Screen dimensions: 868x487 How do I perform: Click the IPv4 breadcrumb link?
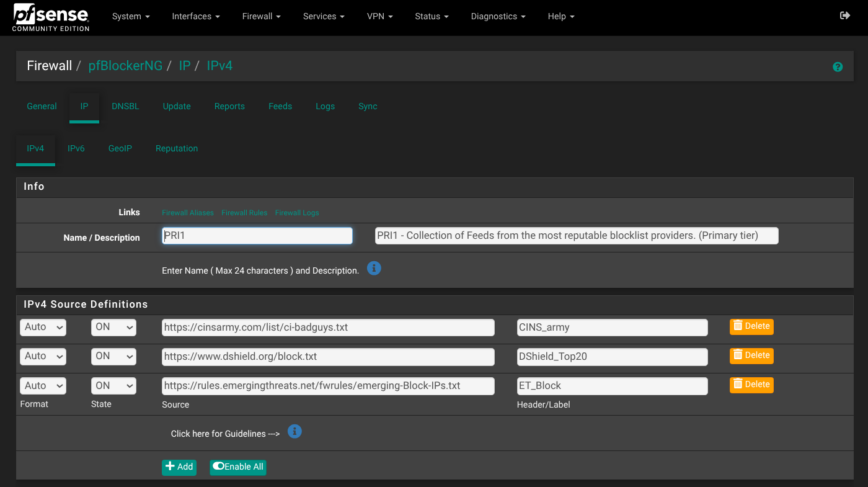tap(219, 66)
